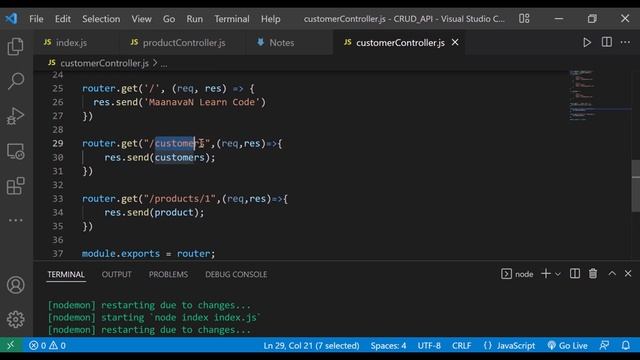Open terminal launch profile dropdown
Viewport: 640px width, 360px height.
pos(558,274)
